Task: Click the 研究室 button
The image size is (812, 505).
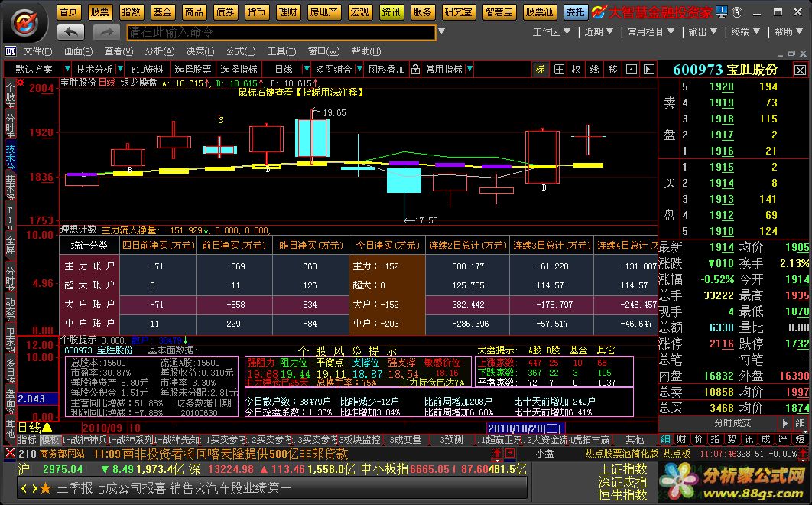Action: [x=458, y=11]
